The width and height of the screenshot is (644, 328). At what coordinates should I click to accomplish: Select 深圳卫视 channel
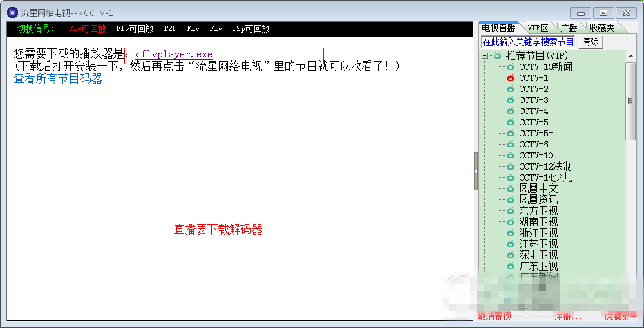pos(538,255)
